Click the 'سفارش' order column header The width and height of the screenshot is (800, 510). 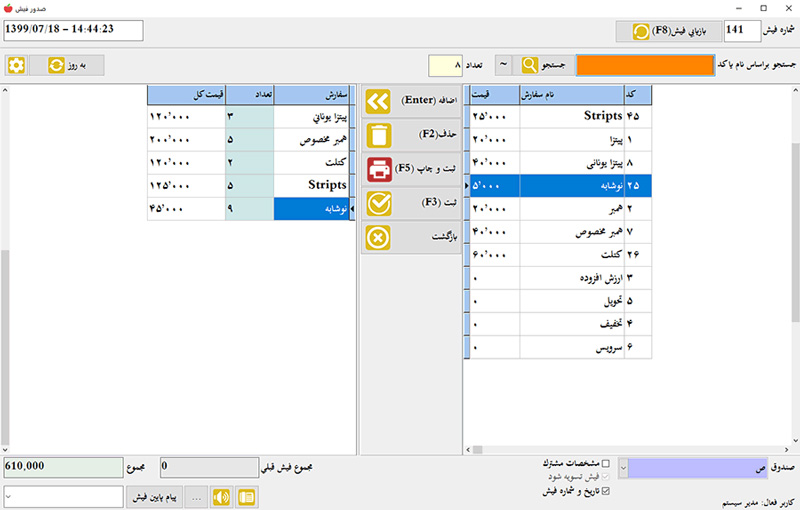(x=312, y=95)
